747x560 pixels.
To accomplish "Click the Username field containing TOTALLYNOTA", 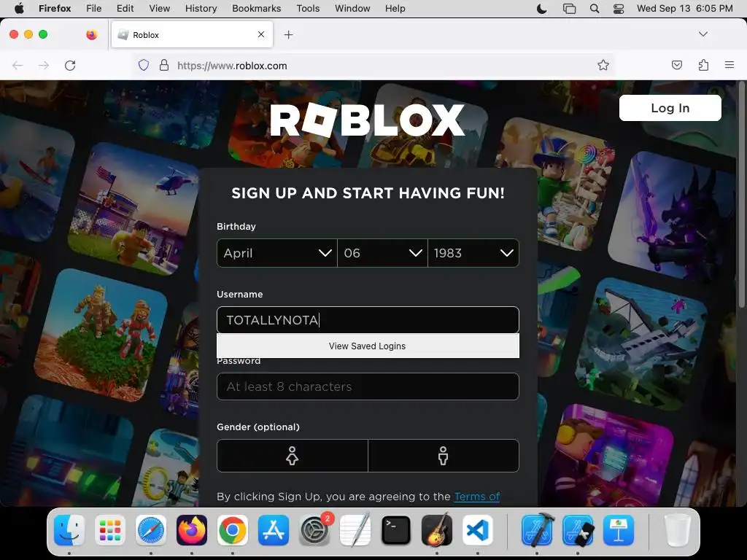I will tap(368, 320).
